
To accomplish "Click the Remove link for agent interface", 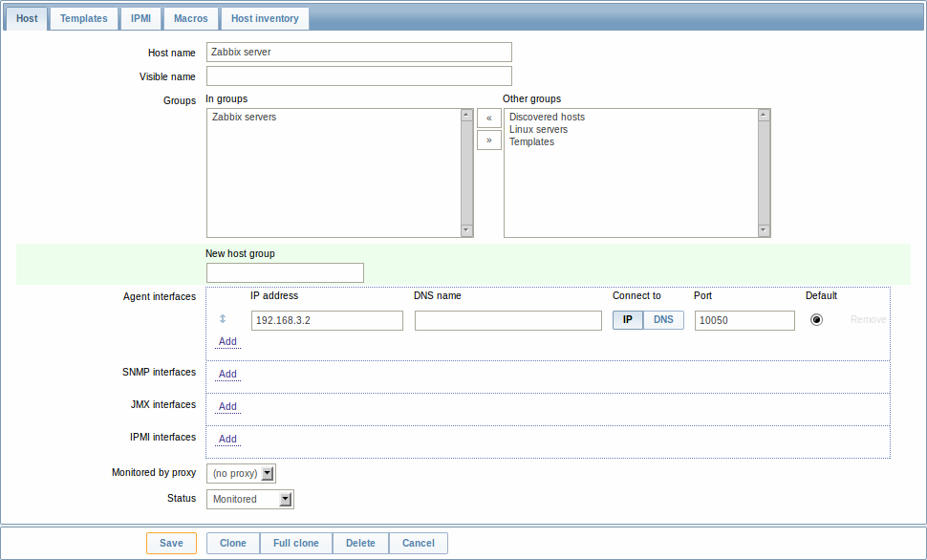I will 868,319.
